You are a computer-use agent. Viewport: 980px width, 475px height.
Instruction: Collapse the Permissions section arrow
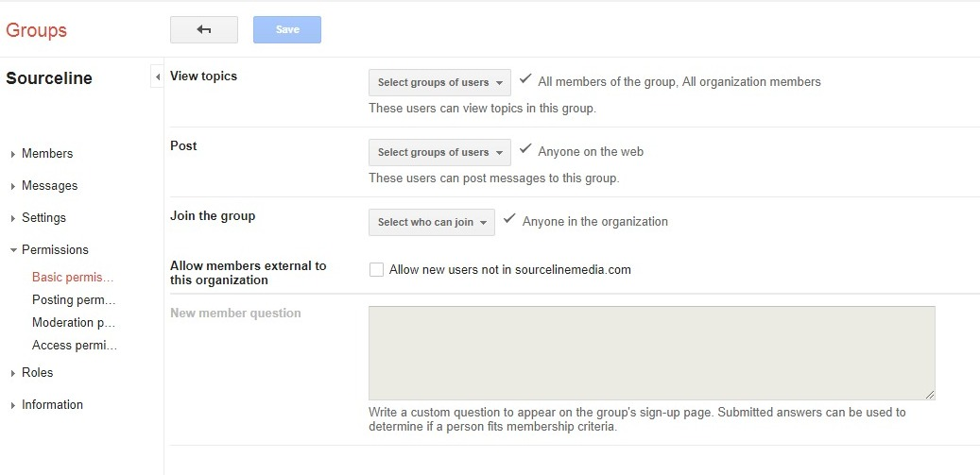pyautogui.click(x=13, y=249)
